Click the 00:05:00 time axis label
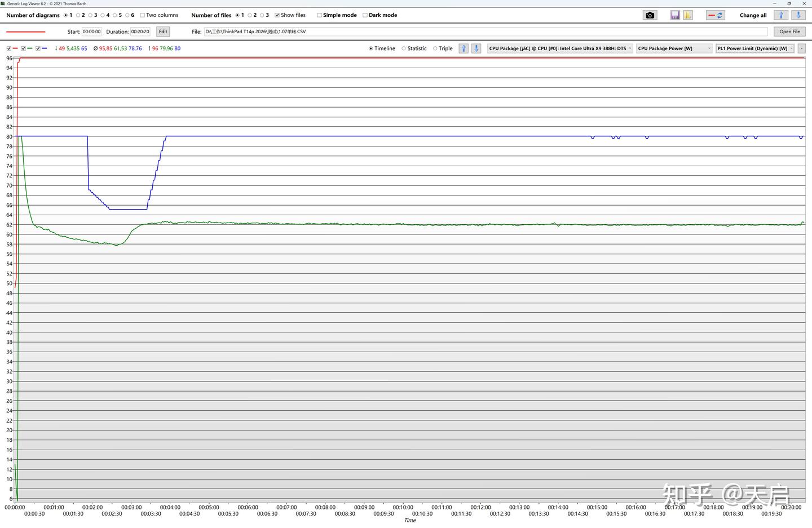The height and width of the screenshot is (528, 812). (209, 507)
